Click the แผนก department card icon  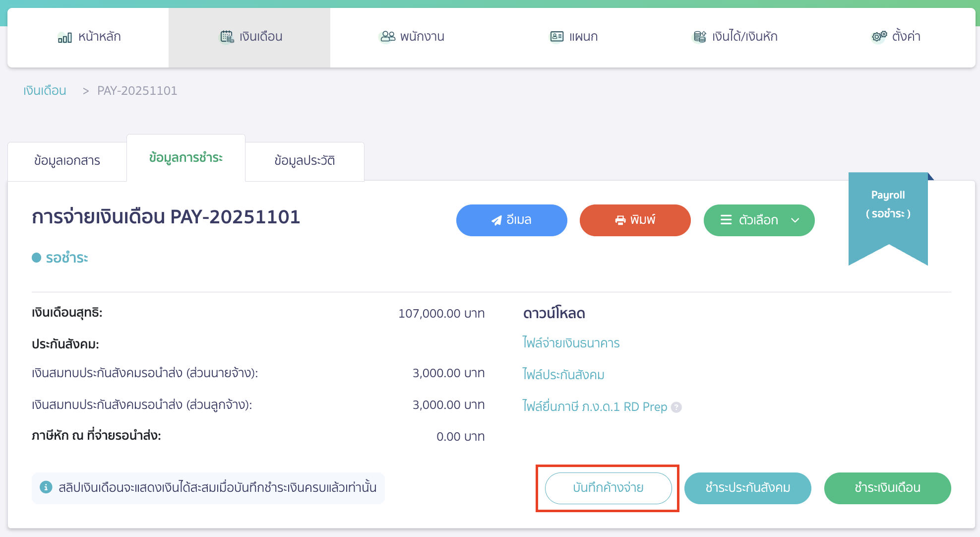555,36
